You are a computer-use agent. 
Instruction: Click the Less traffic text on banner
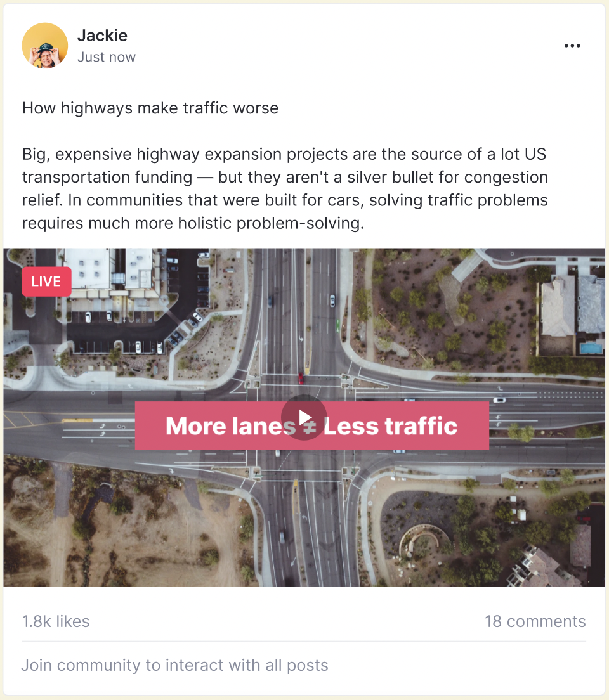pos(390,426)
